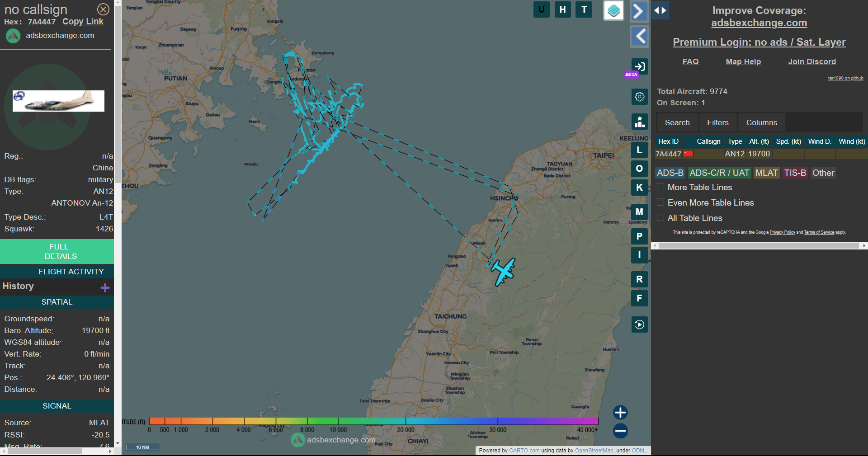Select the Filters tab
This screenshot has height=456, width=868.
718,122
